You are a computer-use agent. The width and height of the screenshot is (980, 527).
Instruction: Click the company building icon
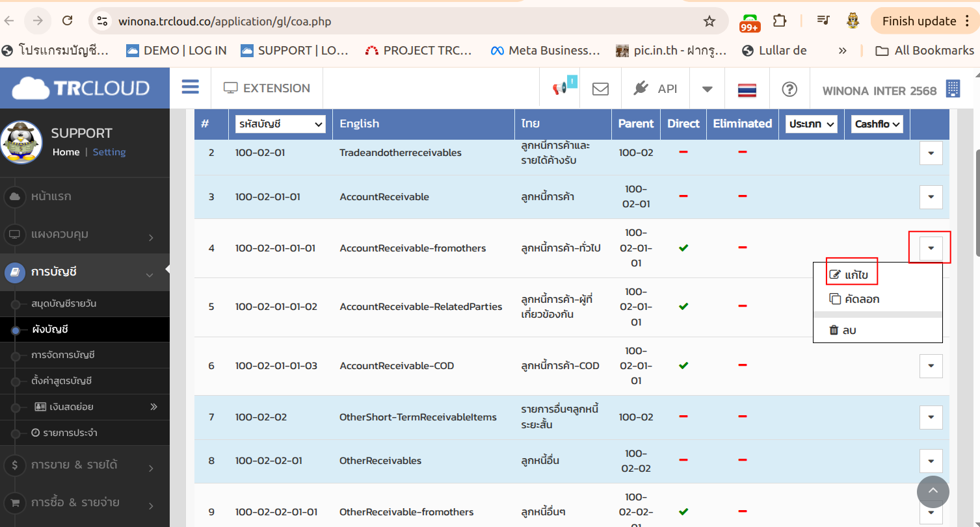tap(953, 90)
